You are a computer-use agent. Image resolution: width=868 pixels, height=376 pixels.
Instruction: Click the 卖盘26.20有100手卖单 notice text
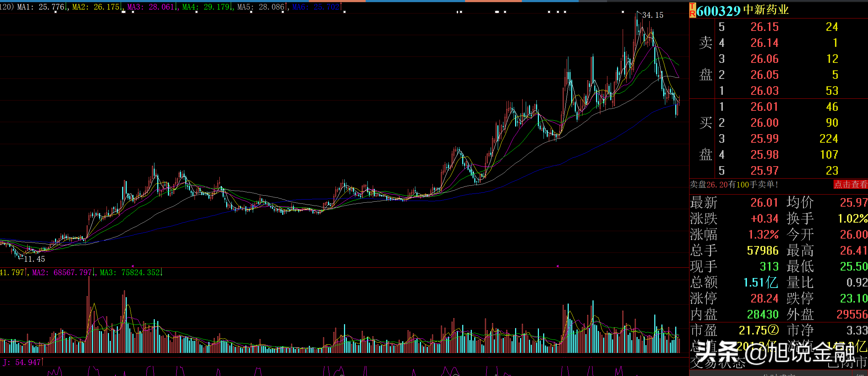[734, 185]
